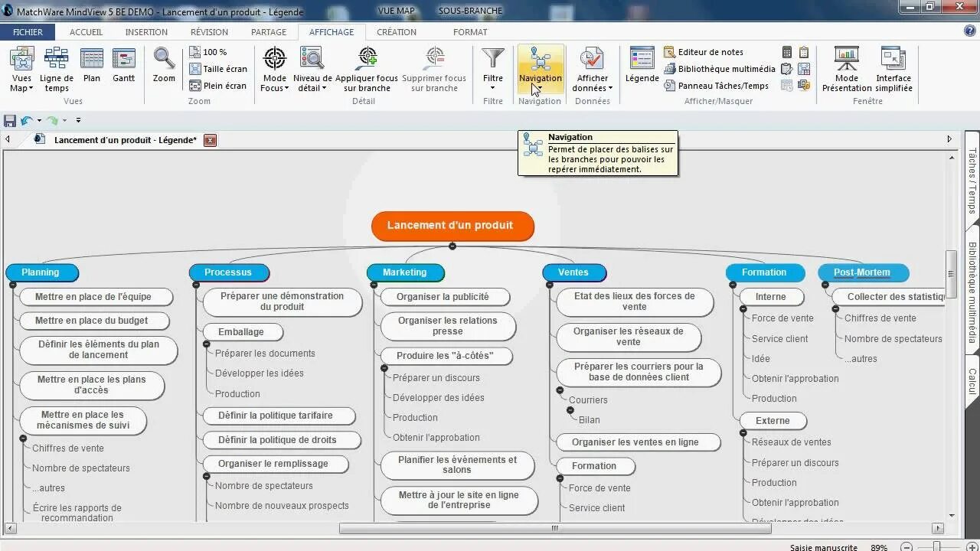Select the Post-Mortem branch

click(863, 272)
